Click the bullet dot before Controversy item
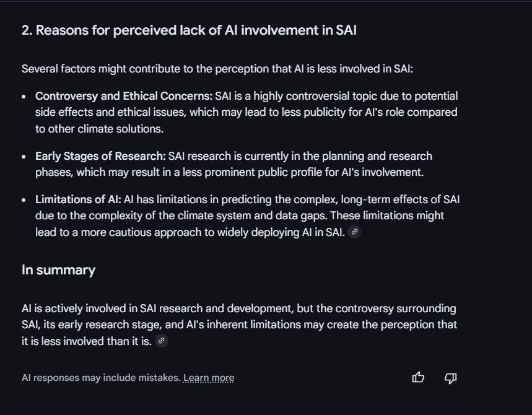Viewport: 532px width, 415px height. coord(24,97)
